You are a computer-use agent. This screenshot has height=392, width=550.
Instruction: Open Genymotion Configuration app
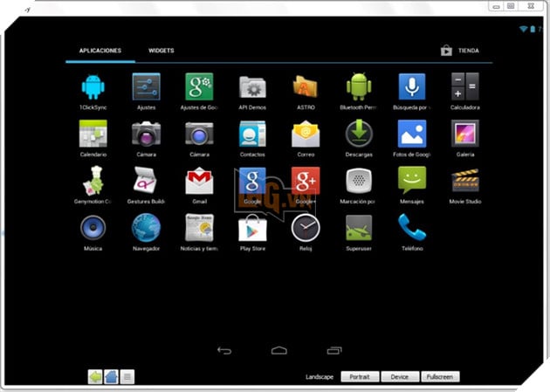coord(93,181)
